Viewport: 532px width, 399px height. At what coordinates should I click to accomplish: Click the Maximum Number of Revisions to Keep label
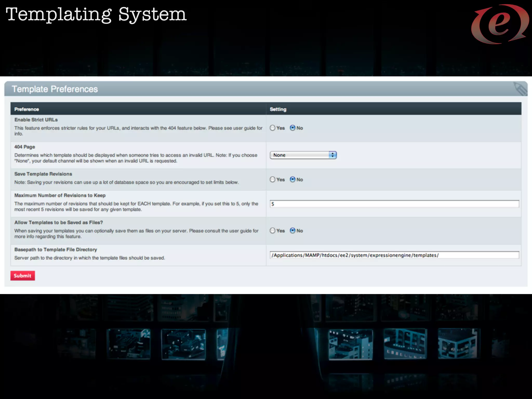coord(60,195)
